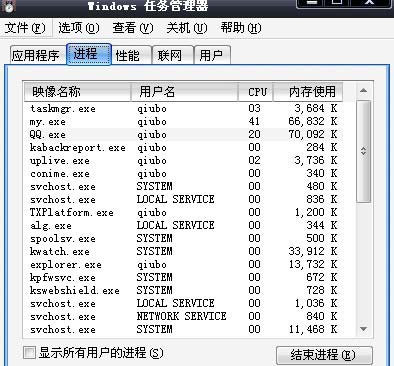394x366 pixels.
Task: Select svchost.exe using 1,036 K memory
Action: (183, 304)
